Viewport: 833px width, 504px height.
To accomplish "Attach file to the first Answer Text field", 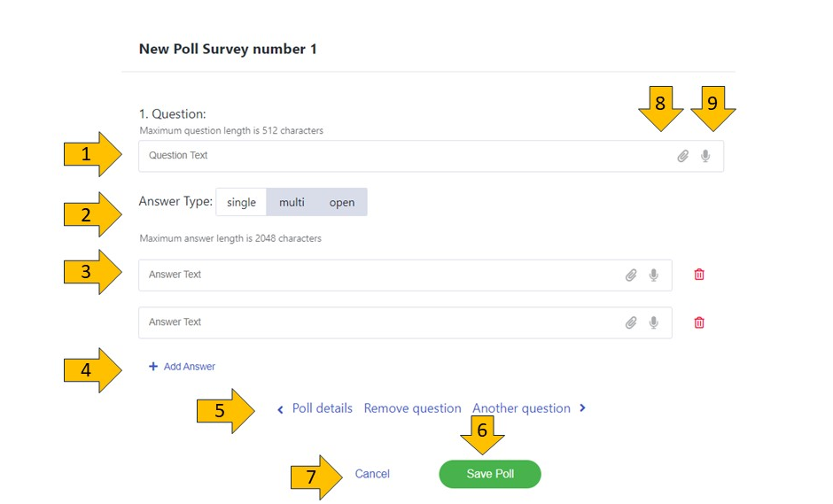I will coord(631,275).
